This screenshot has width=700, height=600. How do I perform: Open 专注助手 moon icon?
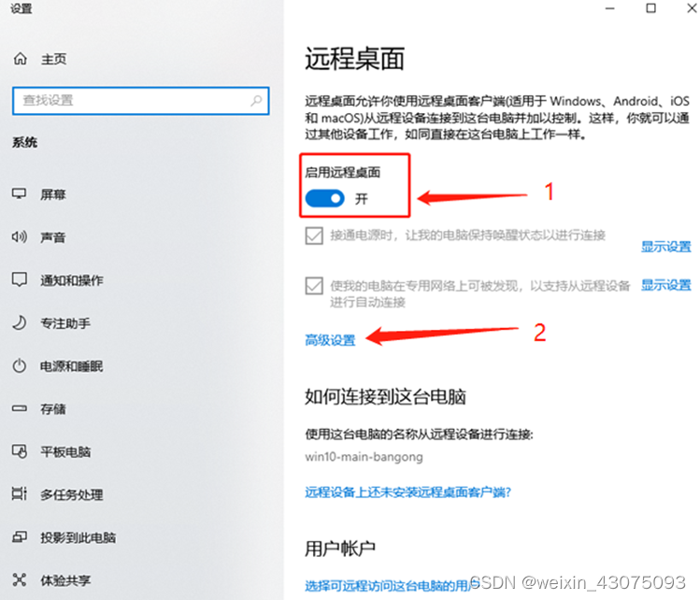pos(20,322)
